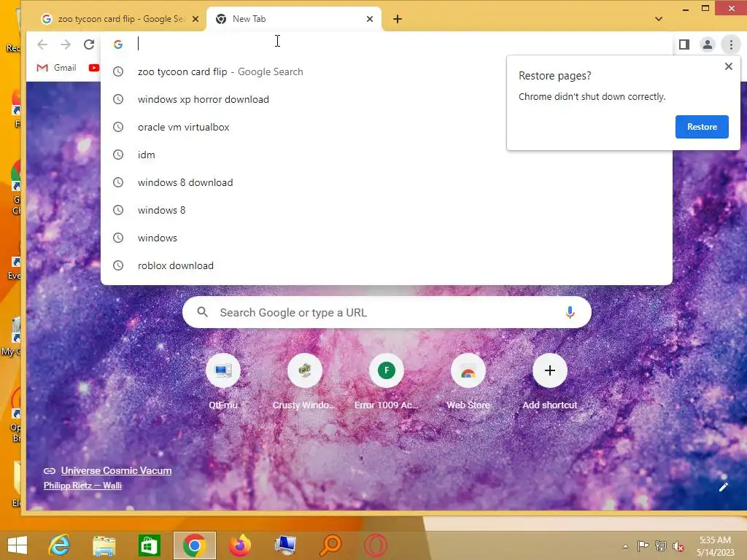Screen dimensions: 747x560
Task: Choose the idm suggestion
Action: tap(387, 155)
